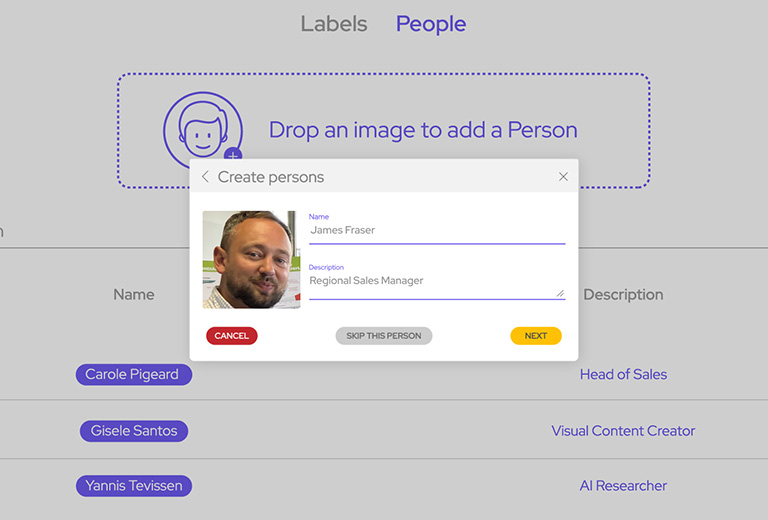Viewport: 768px width, 520px height.
Task: Click the Drop an image to add a Person text
Action: coord(423,130)
